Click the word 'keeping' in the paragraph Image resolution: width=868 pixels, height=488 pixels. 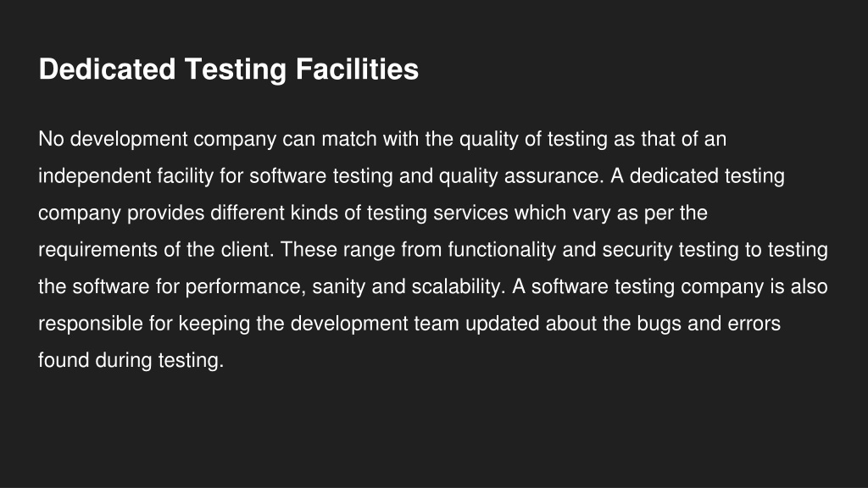coord(214,324)
